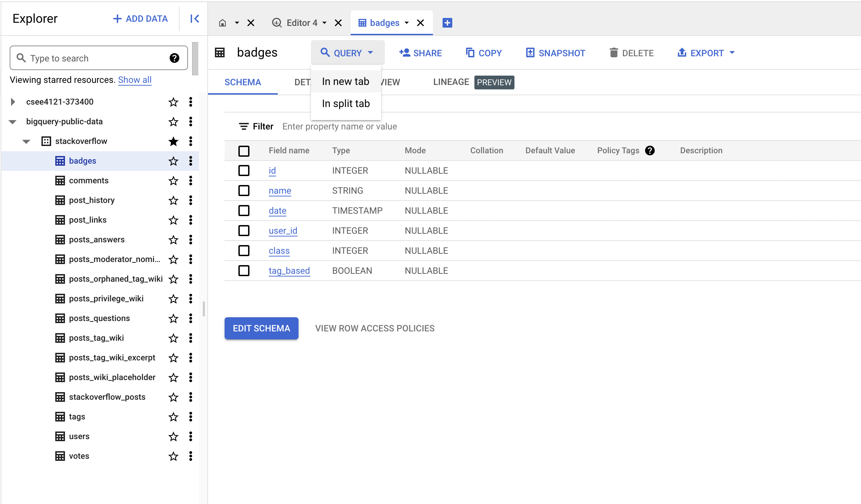Image resolution: width=861 pixels, height=504 pixels.
Task: Select the posts_tag_wiki_excerpt table
Action: 112,358
